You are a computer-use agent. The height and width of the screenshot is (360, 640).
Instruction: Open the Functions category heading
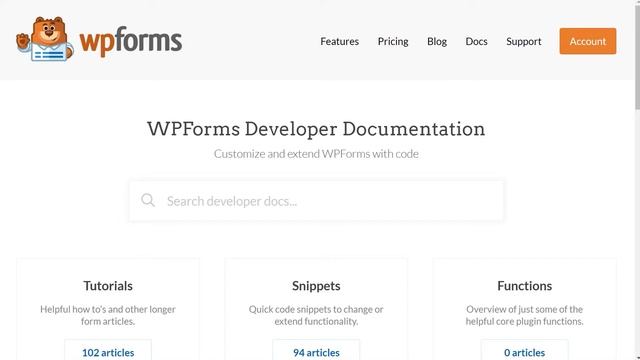(x=524, y=286)
